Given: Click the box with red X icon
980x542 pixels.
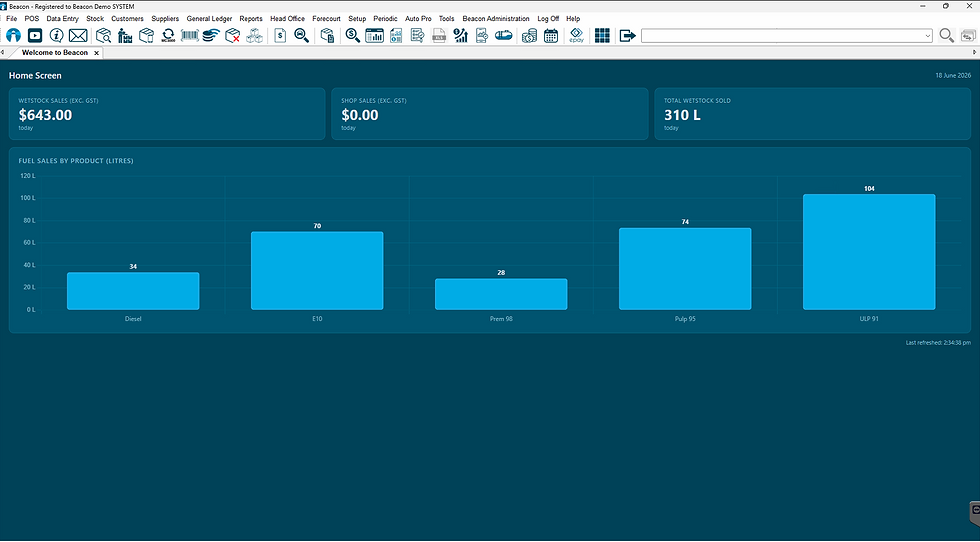Looking at the screenshot, I should (x=232, y=36).
